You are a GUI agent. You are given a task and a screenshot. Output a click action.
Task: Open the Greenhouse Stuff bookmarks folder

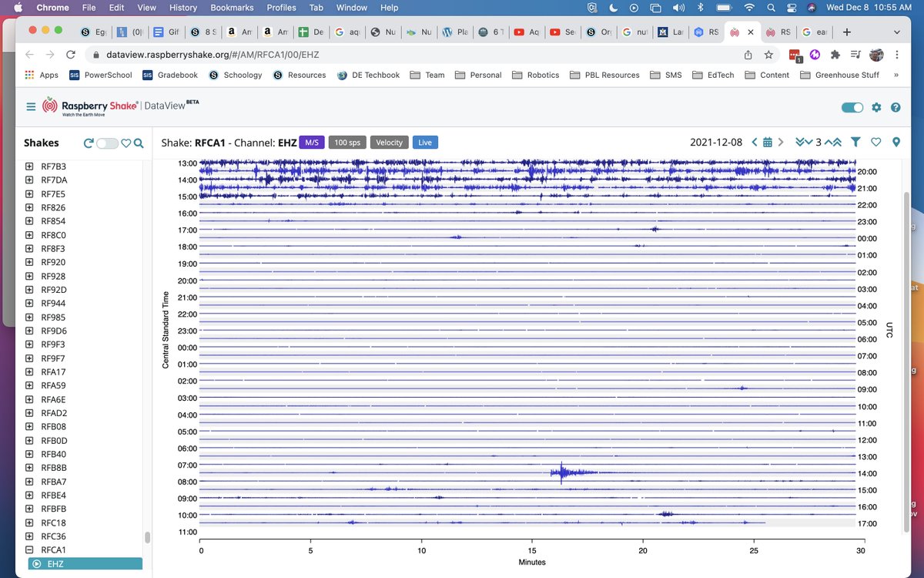point(839,75)
